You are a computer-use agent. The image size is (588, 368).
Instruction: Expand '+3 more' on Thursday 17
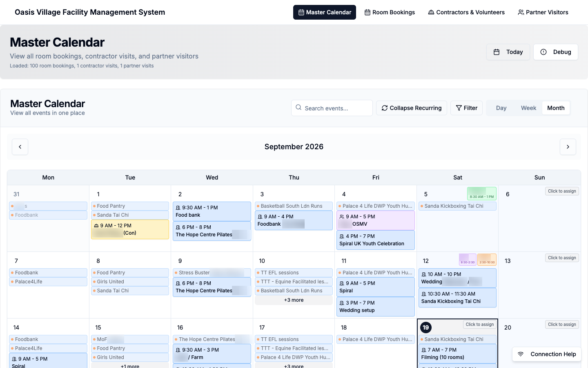pos(294,366)
